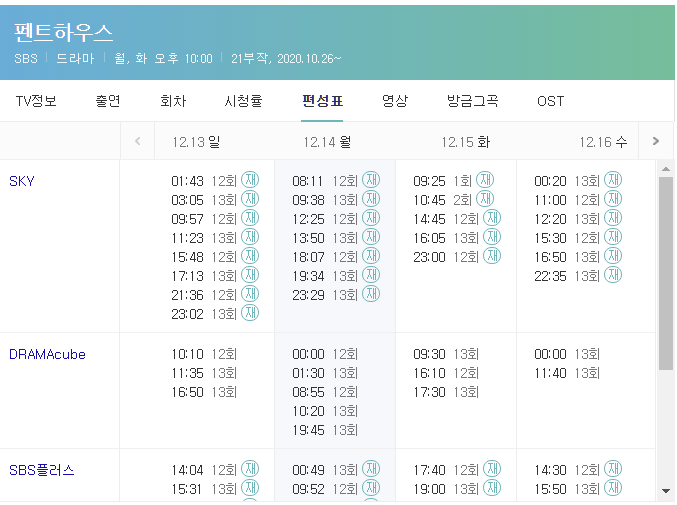Image resolution: width=677 pixels, height=505 pixels.
Task: Click rerun badge next to SKY 12.16 16:50
Action: (612, 256)
